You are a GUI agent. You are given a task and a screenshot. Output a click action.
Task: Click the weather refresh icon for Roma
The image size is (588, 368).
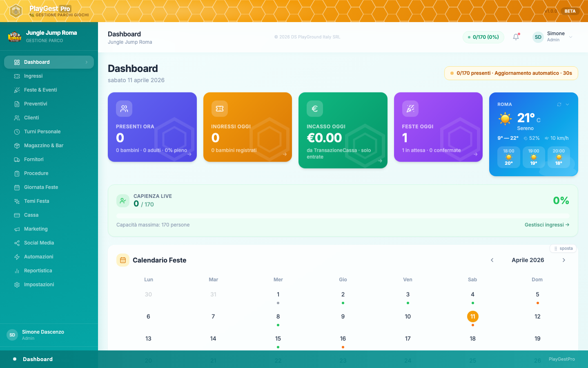(x=559, y=105)
